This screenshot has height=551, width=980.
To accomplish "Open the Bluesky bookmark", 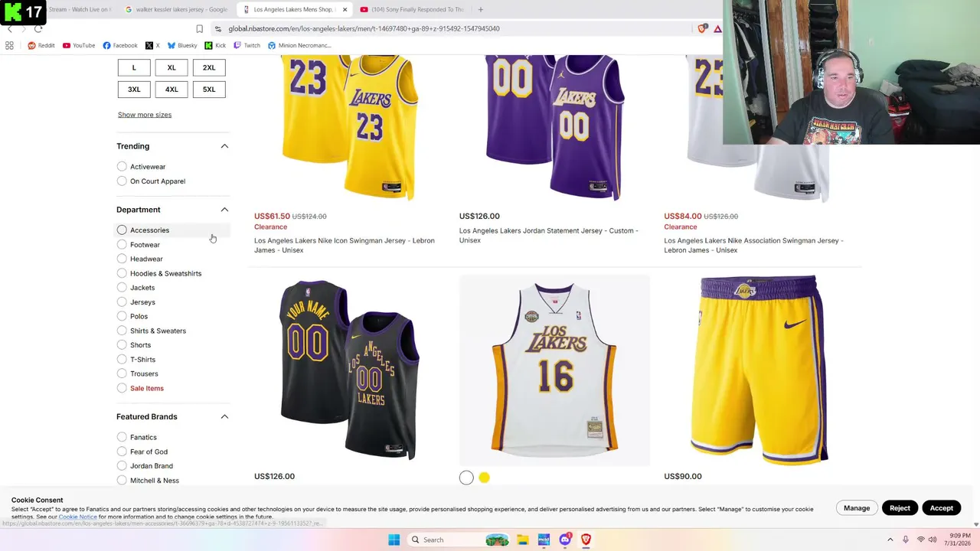I will (182, 45).
